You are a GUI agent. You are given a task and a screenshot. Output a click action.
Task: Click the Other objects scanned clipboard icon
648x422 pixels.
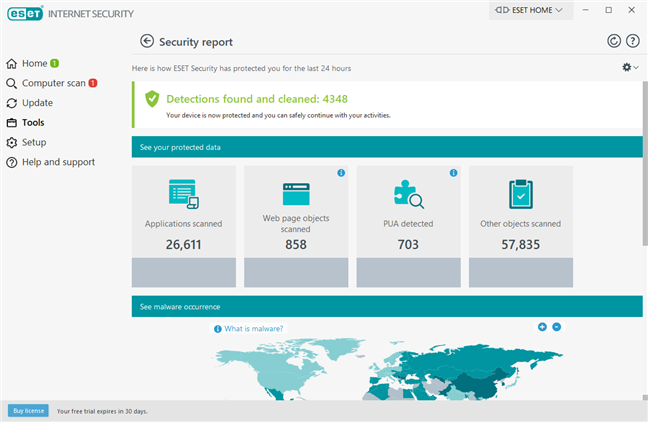click(521, 194)
